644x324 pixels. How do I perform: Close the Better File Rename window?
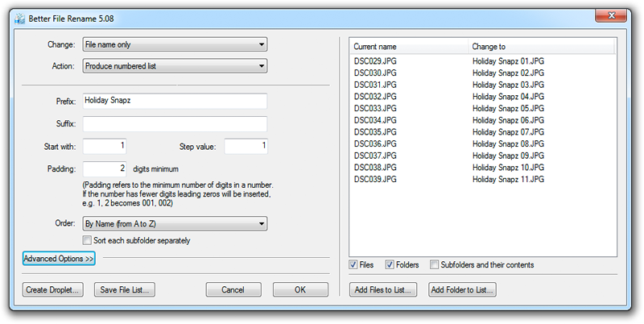pos(611,15)
